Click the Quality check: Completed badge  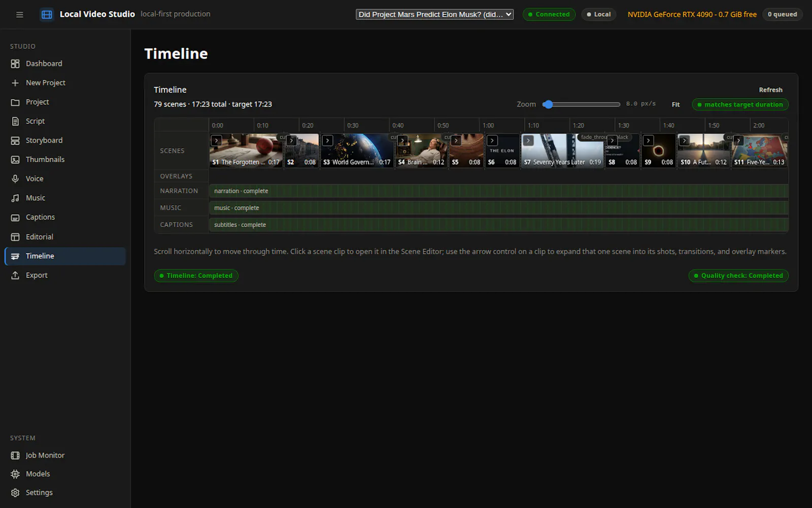click(x=738, y=275)
